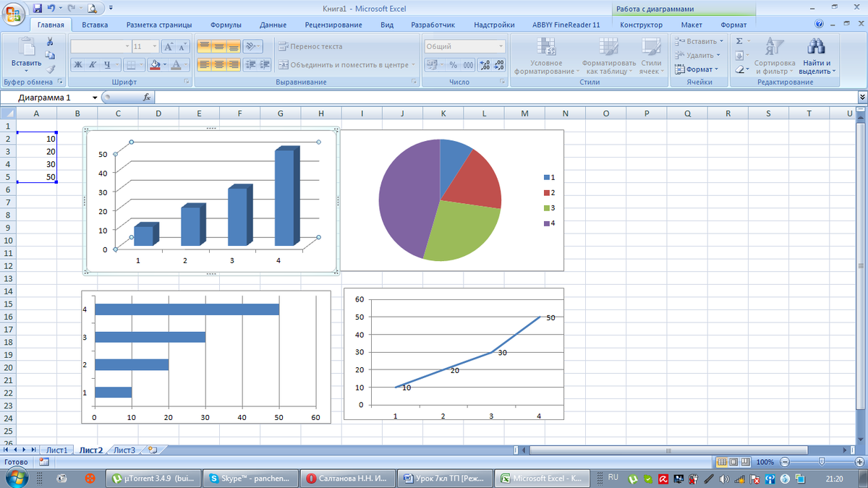The image size is (868, 488).
Task: Toggle bold Ж formatting
Action: (77, 65)
